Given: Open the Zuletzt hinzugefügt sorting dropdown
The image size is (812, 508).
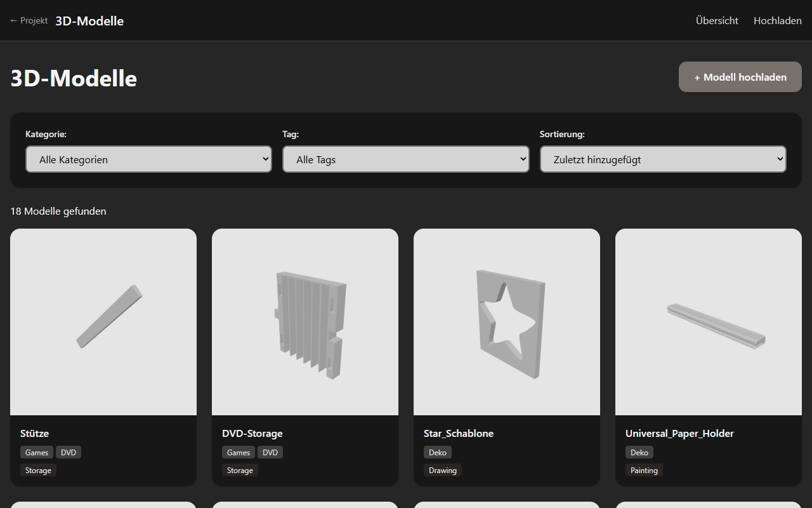Looking at the screenshot, I should point(663,159).
